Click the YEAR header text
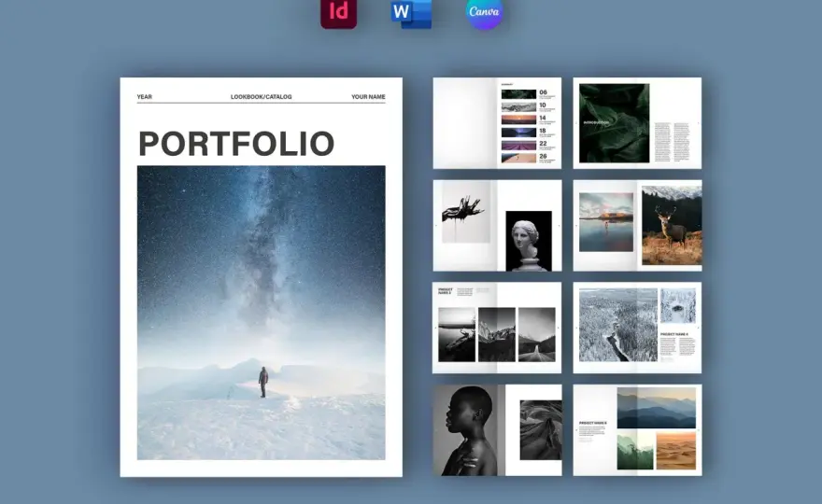This screenshot has width=822, height=504. coord(144,97)
